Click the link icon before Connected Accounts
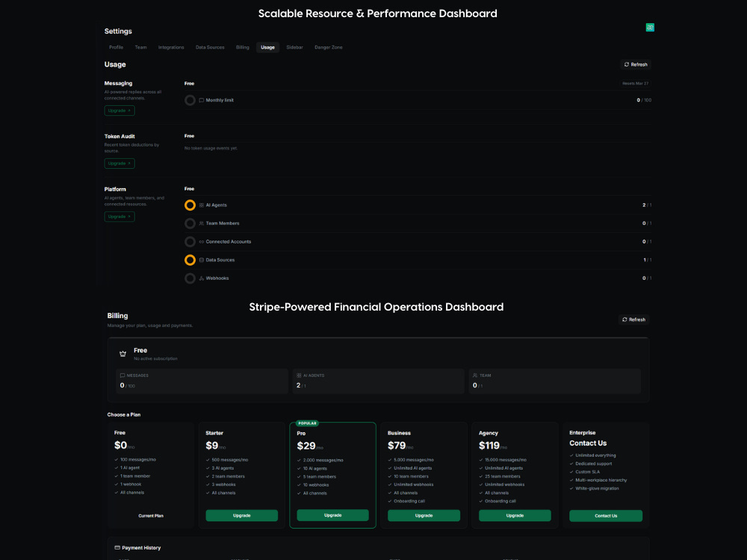 click(x=202, y=242)
